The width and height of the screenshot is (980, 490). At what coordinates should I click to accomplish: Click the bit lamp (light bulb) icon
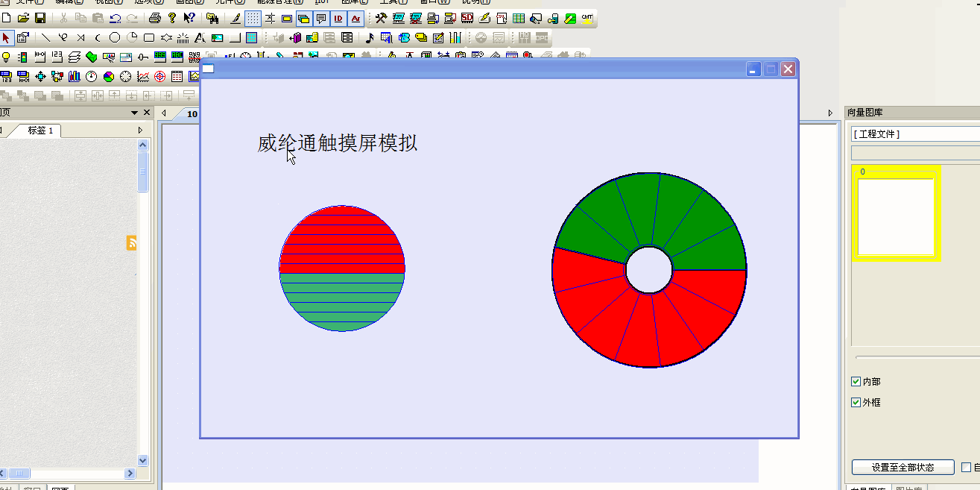[6, 57]
